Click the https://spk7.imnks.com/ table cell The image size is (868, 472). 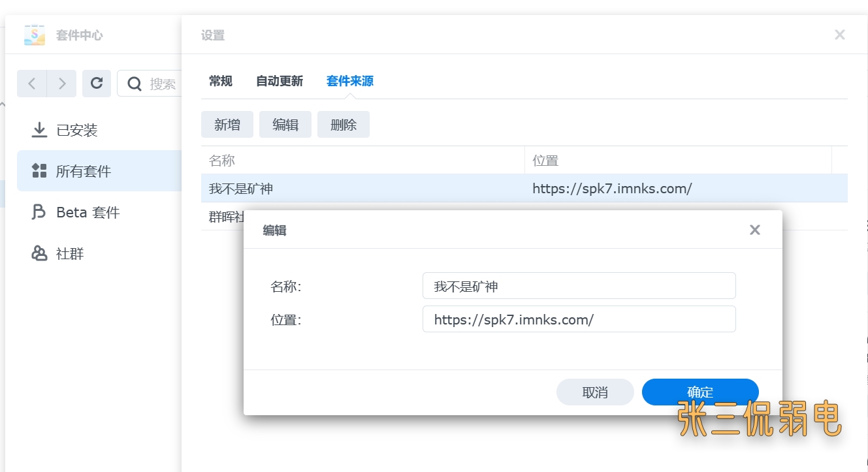tap(612, 189)
